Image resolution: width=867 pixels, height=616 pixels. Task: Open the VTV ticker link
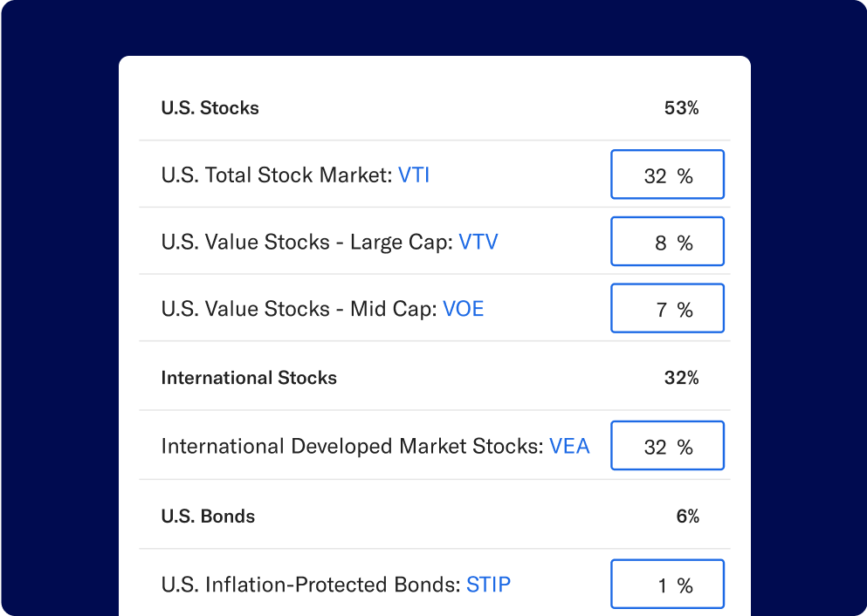pyautogui.click(x=478, y=241)
